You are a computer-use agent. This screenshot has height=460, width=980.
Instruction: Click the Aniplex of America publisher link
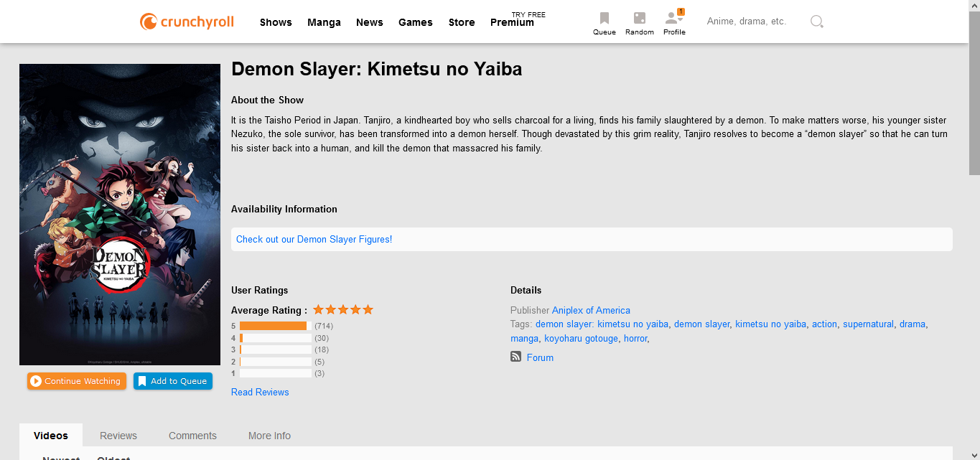click(x=591, y=310)
